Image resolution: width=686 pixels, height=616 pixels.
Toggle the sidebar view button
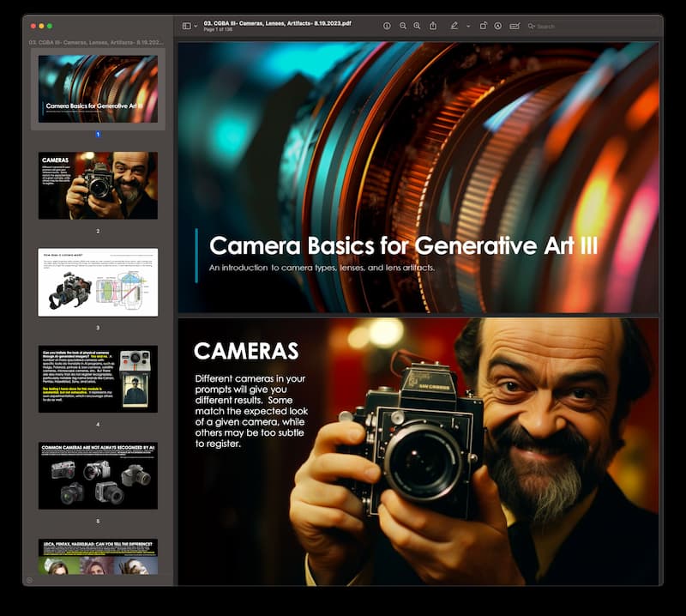[x=186, y=27]
